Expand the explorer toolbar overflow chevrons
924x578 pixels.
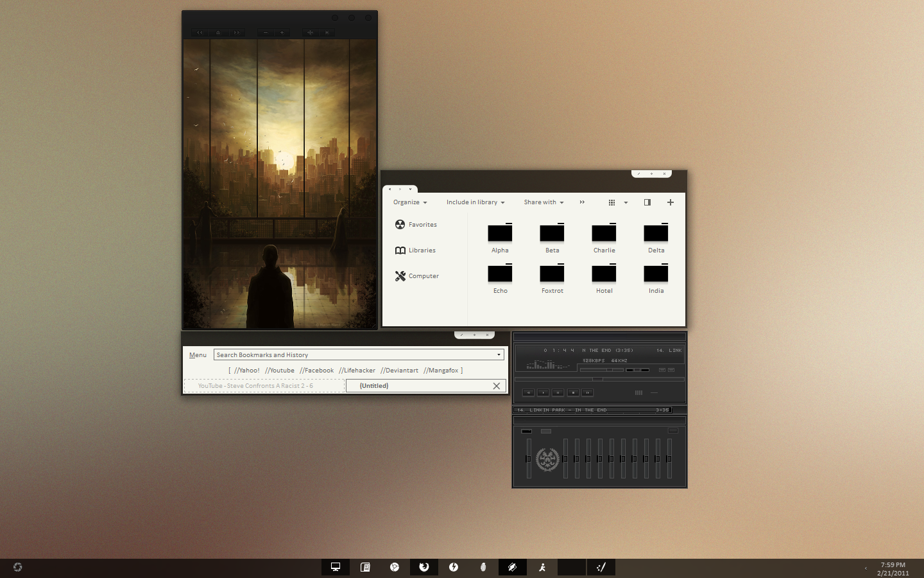click(x=582, y=202)
